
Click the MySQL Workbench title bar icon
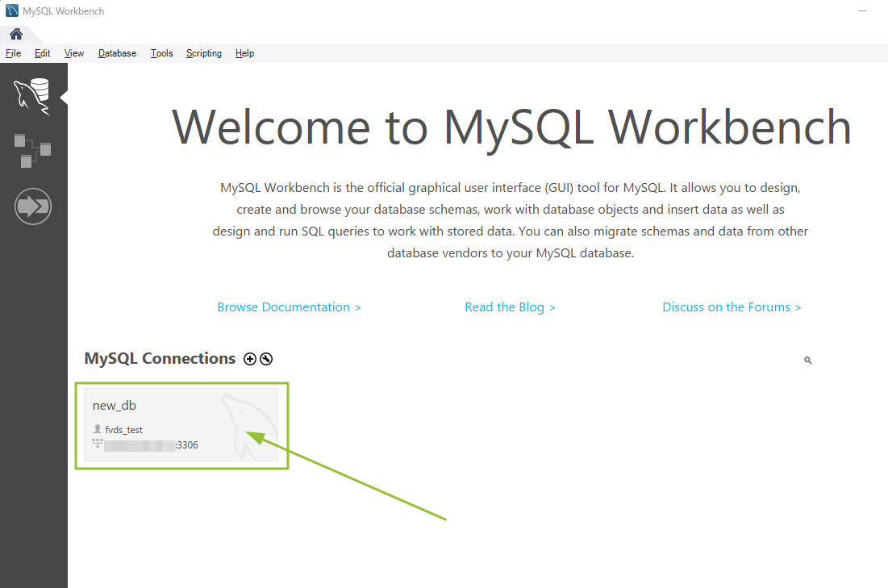pos(12,11)
